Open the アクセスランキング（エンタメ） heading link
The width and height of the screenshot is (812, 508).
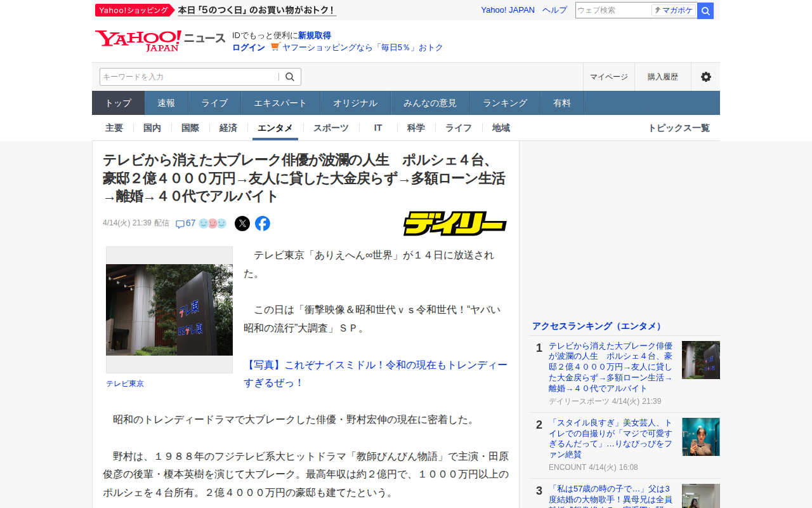point(597,326)
